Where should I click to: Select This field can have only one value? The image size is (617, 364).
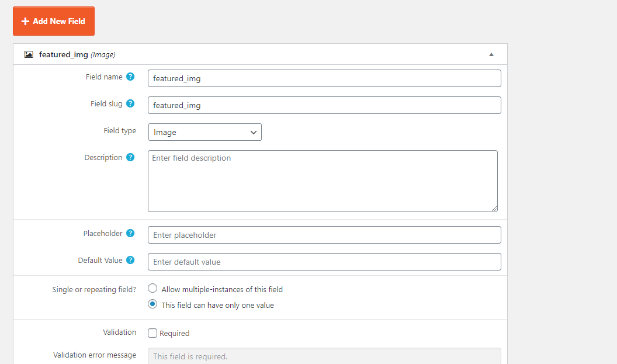coord(152,304)
